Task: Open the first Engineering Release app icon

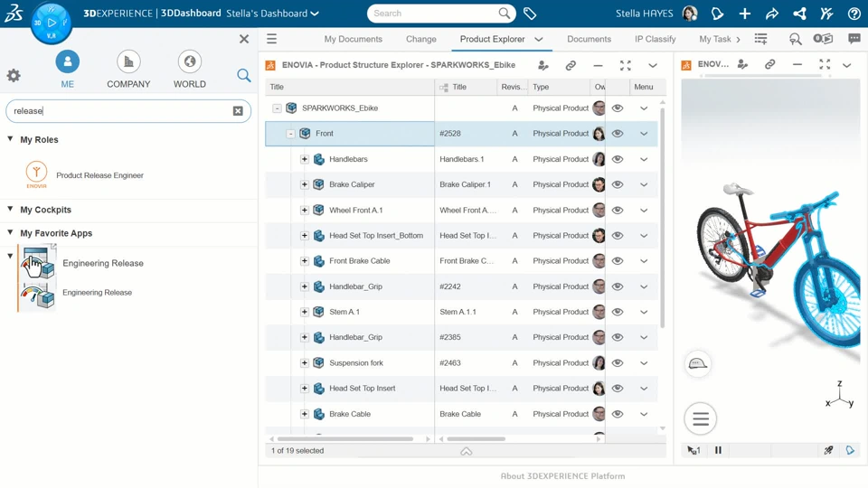Action: pos(38,263)
